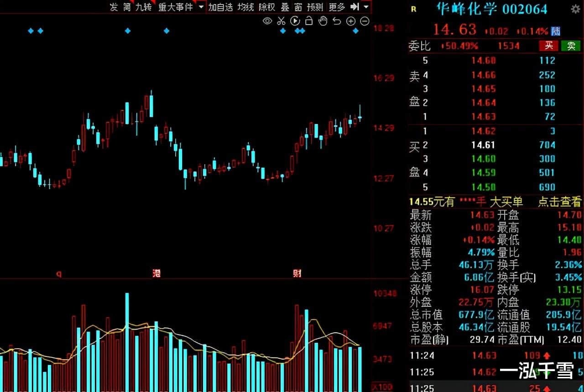Click the jump-to-end arrow icon

tap(355, 7)
